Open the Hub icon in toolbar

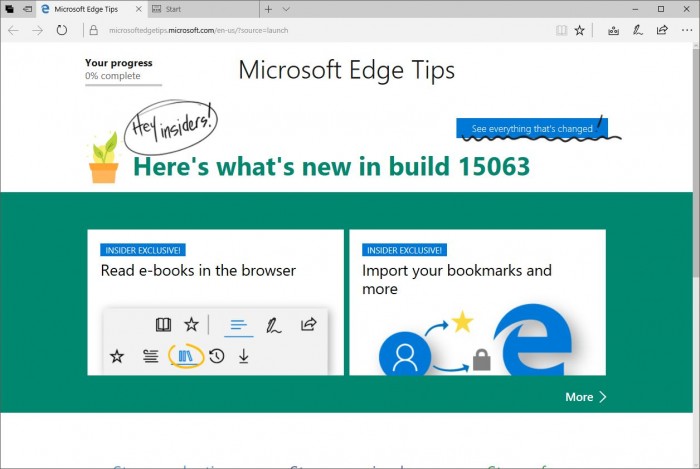coord(613,30)
